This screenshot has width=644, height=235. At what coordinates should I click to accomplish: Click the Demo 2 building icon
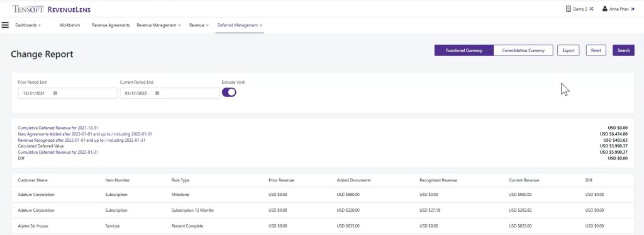tap(569, 9)
